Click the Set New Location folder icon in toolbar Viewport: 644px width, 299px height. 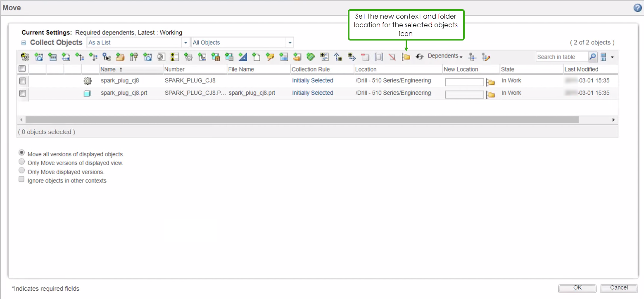(406, 57)
